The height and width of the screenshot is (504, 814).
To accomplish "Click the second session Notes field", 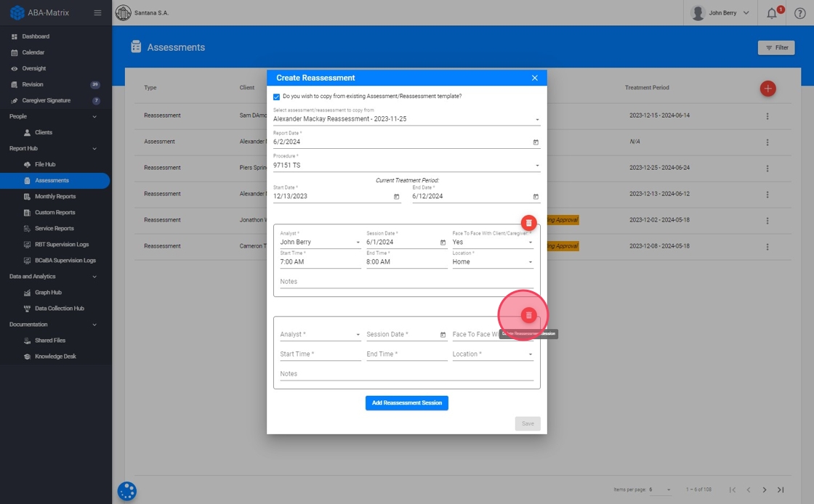I will 406,374.
